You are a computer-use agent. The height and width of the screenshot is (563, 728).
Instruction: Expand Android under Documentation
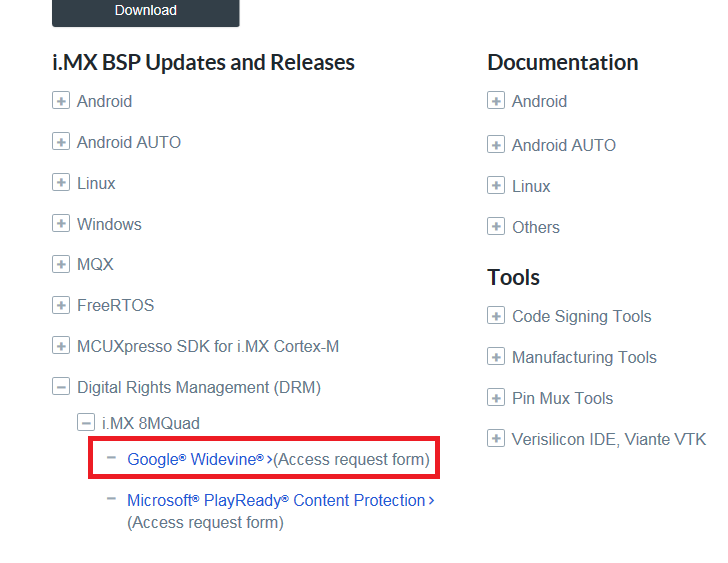(x=496, y=101)
